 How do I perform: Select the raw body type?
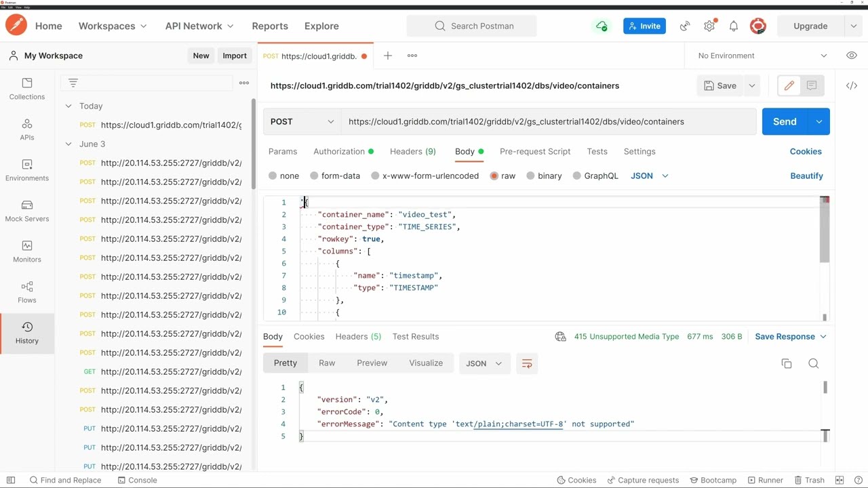point(494,176)
